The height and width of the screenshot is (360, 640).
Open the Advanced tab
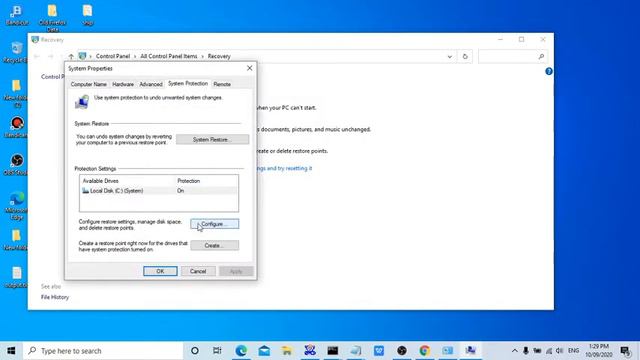[151, 84]
